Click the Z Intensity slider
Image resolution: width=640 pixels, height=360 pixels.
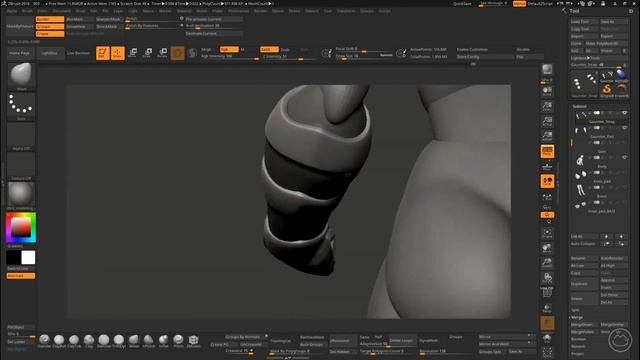289,57
